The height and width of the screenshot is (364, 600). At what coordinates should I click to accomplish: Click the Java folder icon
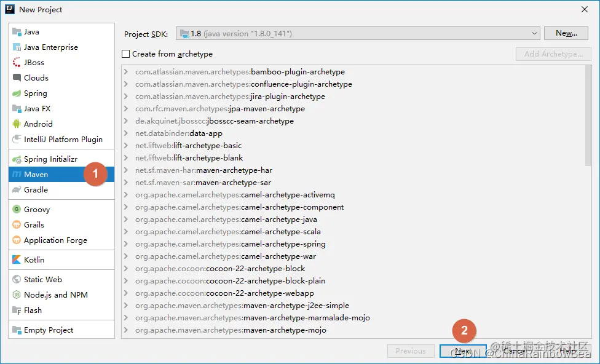[17, 32]
